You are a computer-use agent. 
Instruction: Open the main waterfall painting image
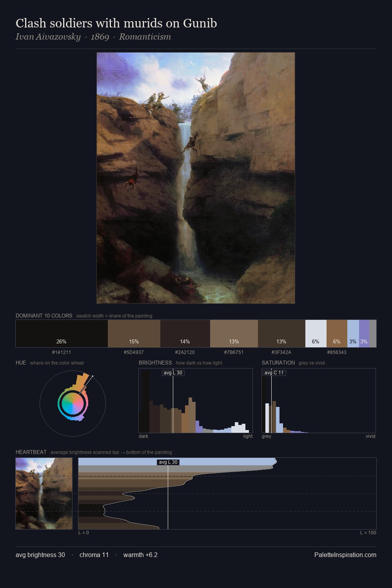pos(196,178)
